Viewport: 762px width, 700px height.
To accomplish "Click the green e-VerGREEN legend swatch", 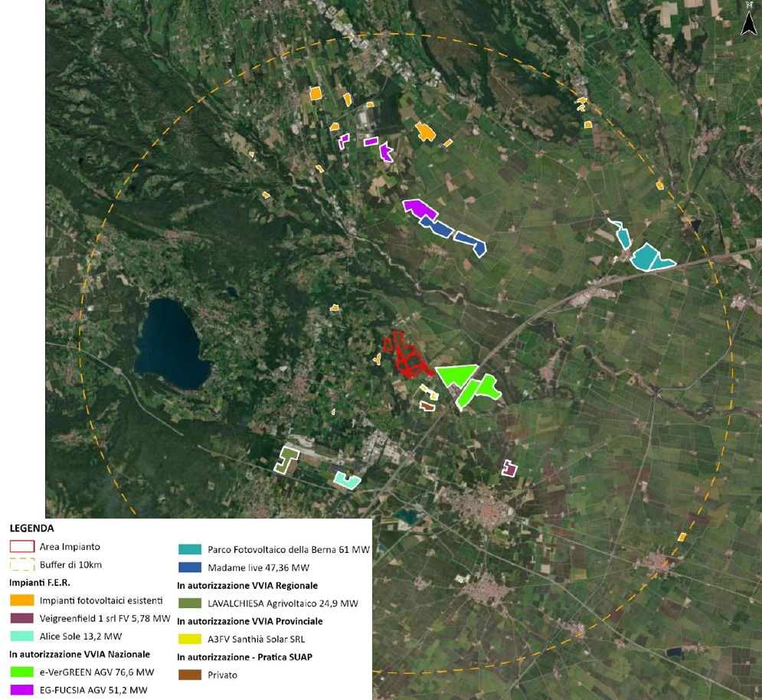I will 22,672.
